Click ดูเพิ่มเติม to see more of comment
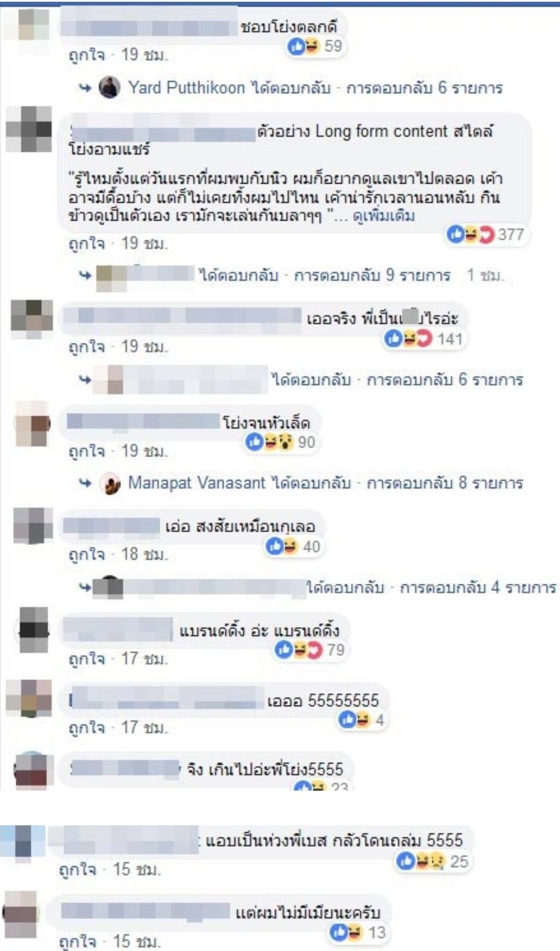Image resolution: width=560 pixels, height=951 pixels. point(383,217)
